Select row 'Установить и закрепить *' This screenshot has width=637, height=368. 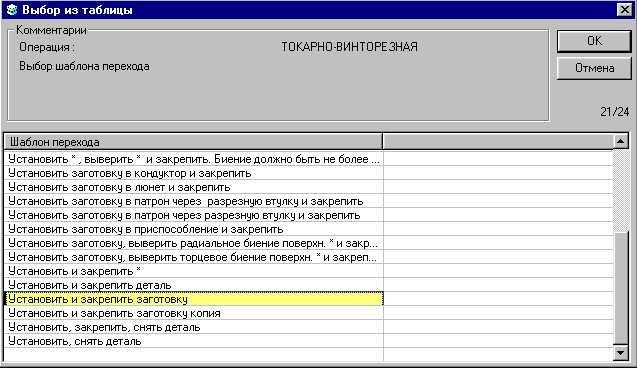(x=193, y=271)
